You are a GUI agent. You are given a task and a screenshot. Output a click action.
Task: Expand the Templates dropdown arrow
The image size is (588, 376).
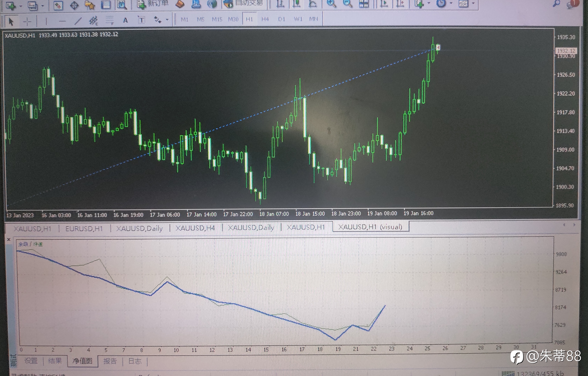point(473,3)
